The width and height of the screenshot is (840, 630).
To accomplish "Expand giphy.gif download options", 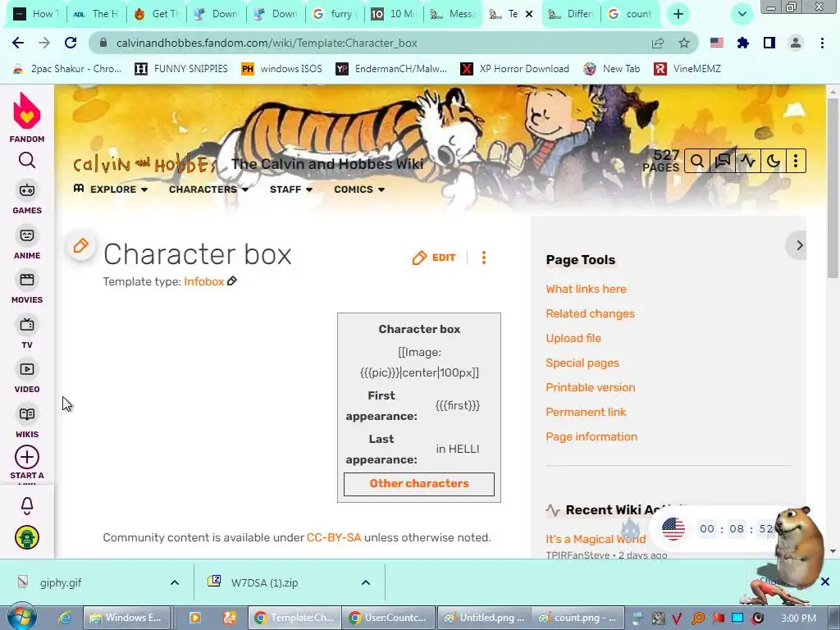I will (175, 582).
